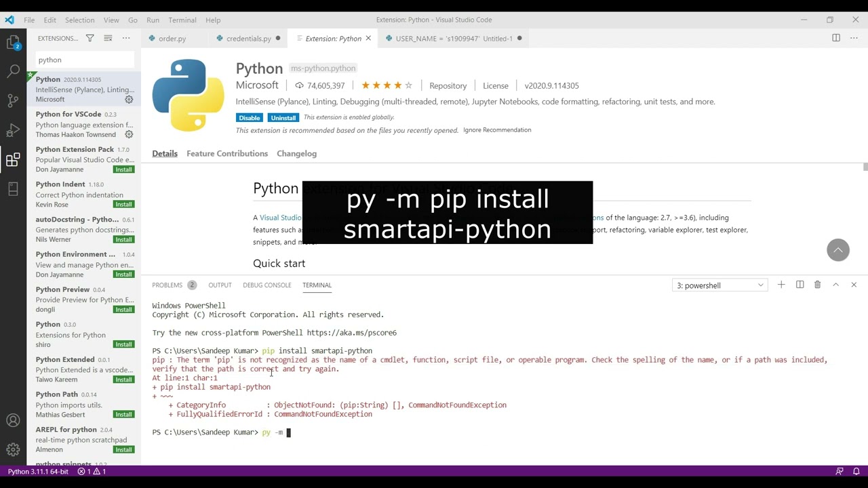Close the terminal panel
Screen dimensions: 868x488
854,285
